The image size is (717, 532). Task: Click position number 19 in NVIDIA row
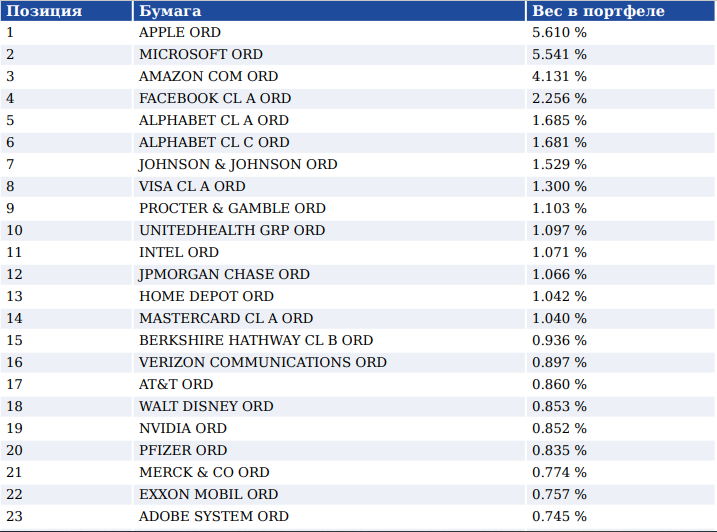[14, 428]
